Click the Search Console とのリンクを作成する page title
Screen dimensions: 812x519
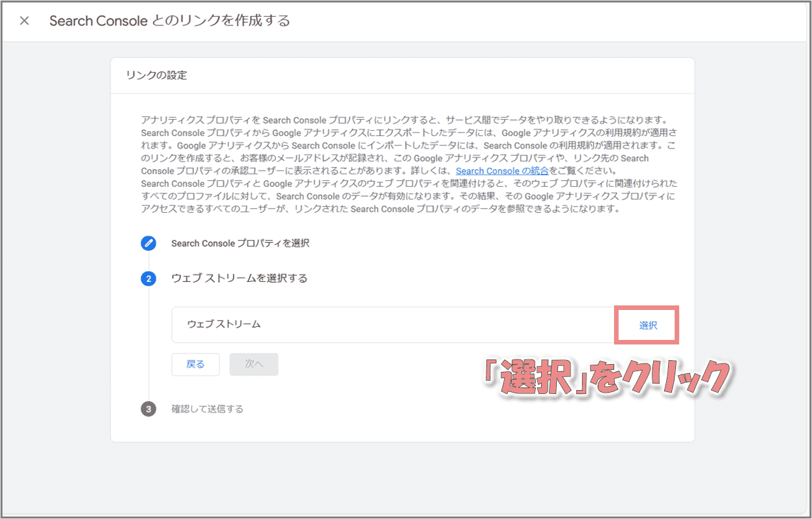point(169,21)
